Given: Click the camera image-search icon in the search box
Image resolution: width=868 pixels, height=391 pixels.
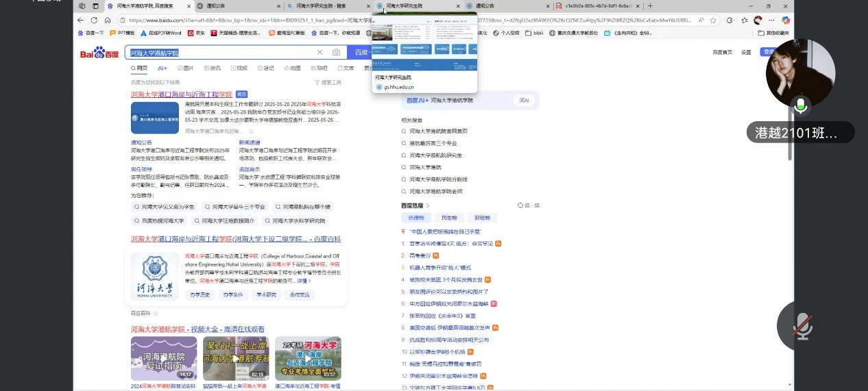Looking at the screenshot, I should (336, 53).
